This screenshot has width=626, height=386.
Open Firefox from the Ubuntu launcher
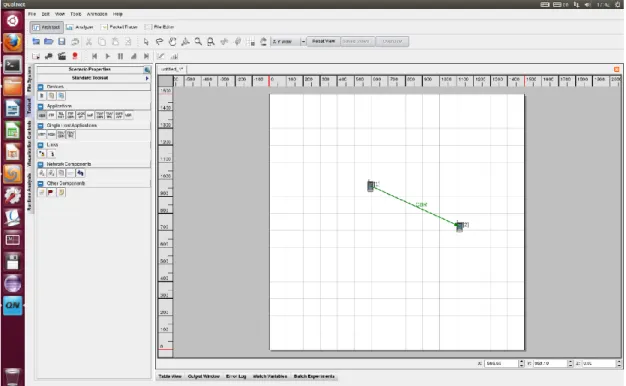(x=12, y=42)
